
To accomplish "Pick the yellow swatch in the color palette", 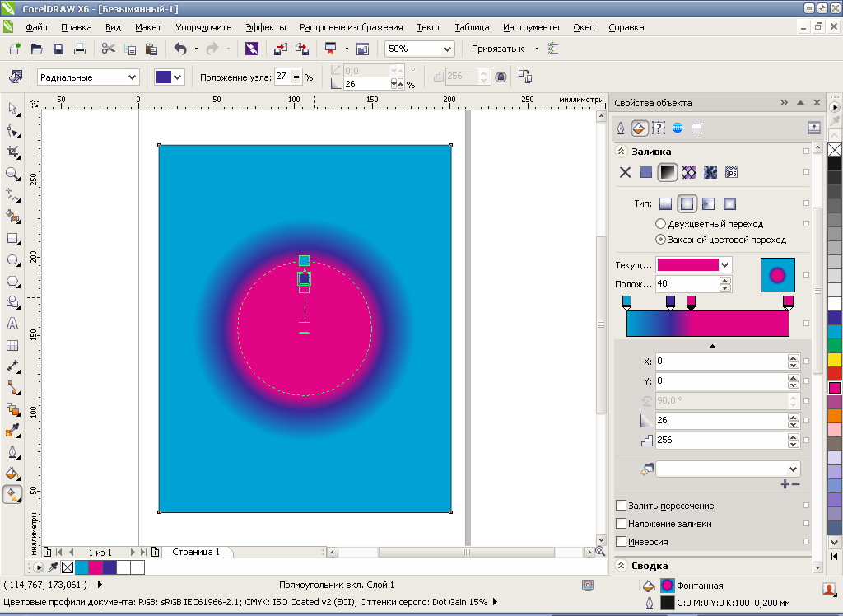I will 835,359.
